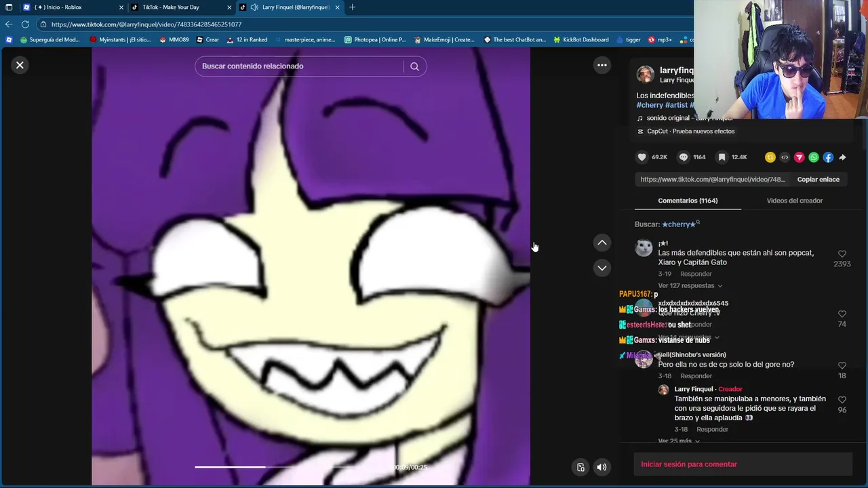
Task: Go back in the browser
Action: [x=8, y=24]
